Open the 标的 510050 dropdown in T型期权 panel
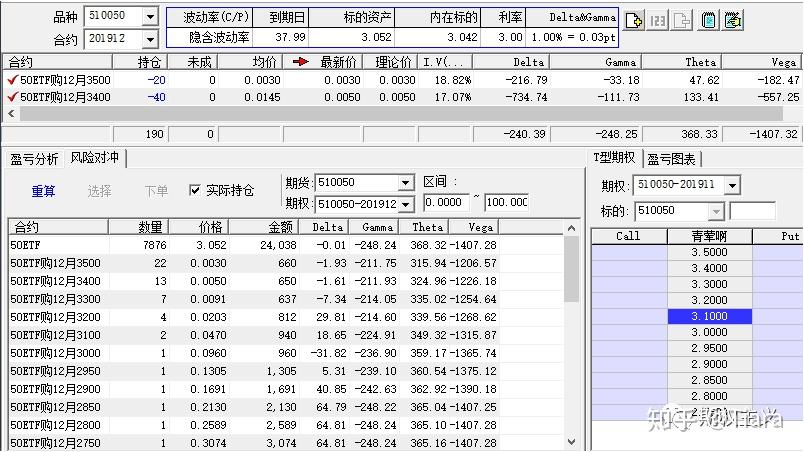 [716, 211]
